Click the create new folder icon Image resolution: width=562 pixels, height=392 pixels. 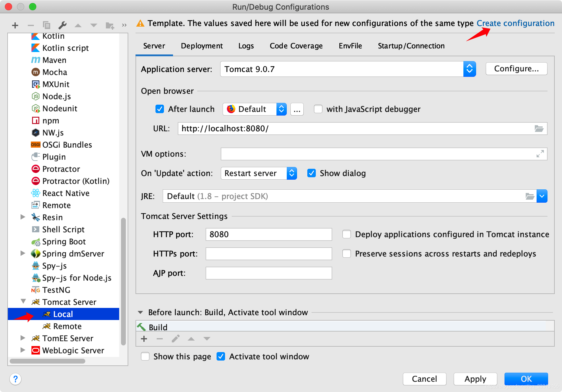[x=110, y=25]
